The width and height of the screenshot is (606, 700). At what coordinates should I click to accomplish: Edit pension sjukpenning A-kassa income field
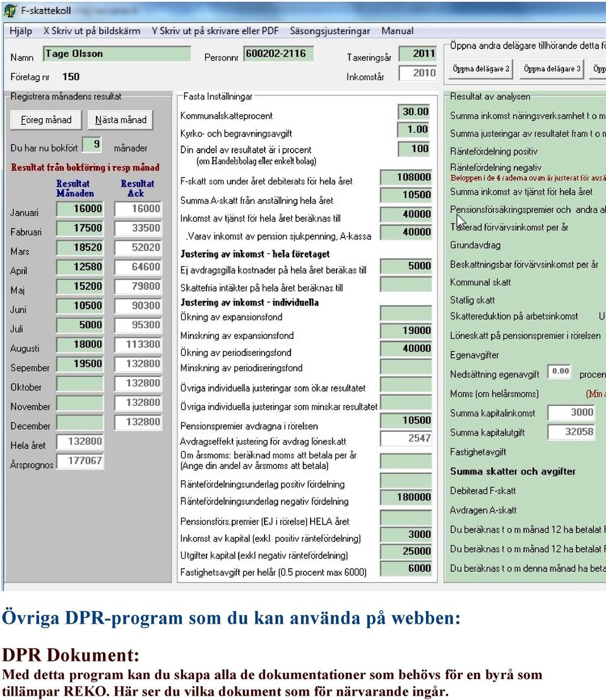(x=406, y=232)
